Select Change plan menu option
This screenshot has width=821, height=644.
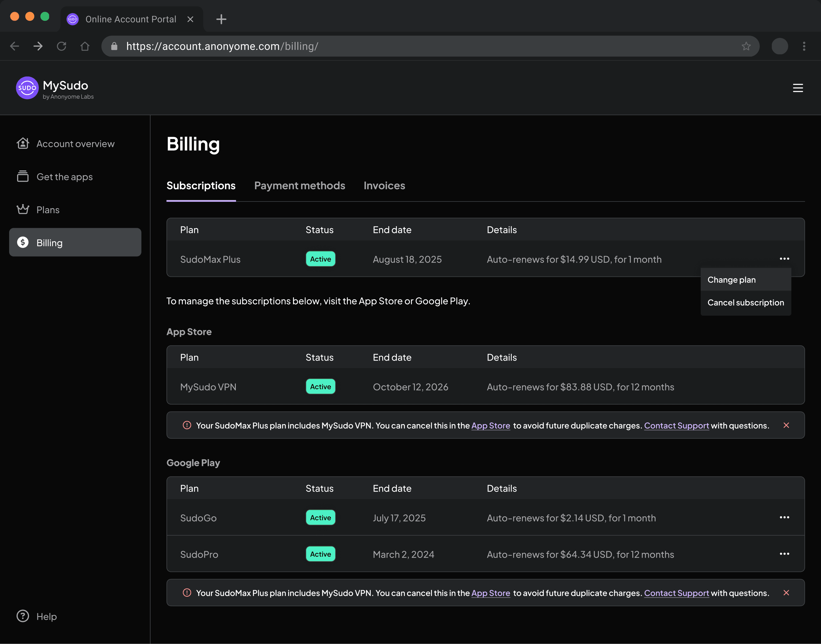click(x=731, y=280)
